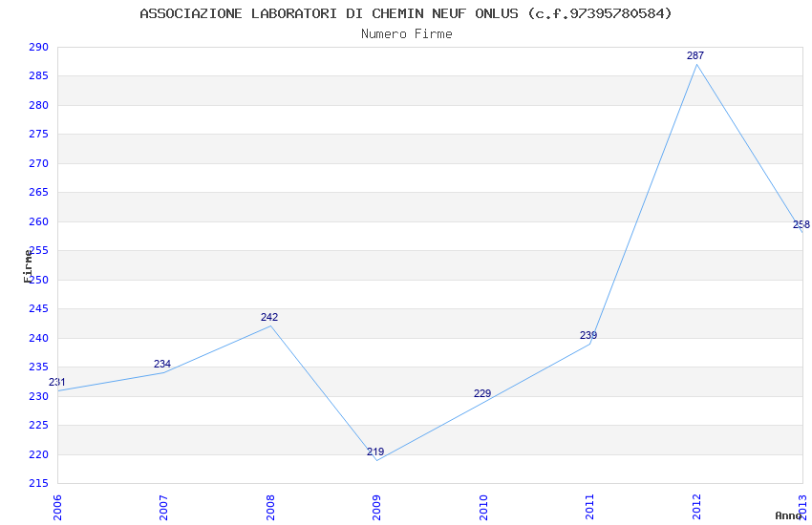Click the x-axis year label 2011

point(589,507)
